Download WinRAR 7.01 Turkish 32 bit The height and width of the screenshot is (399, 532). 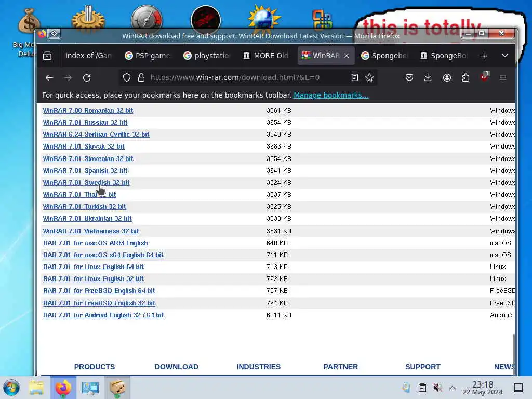(x=84, y=207)
